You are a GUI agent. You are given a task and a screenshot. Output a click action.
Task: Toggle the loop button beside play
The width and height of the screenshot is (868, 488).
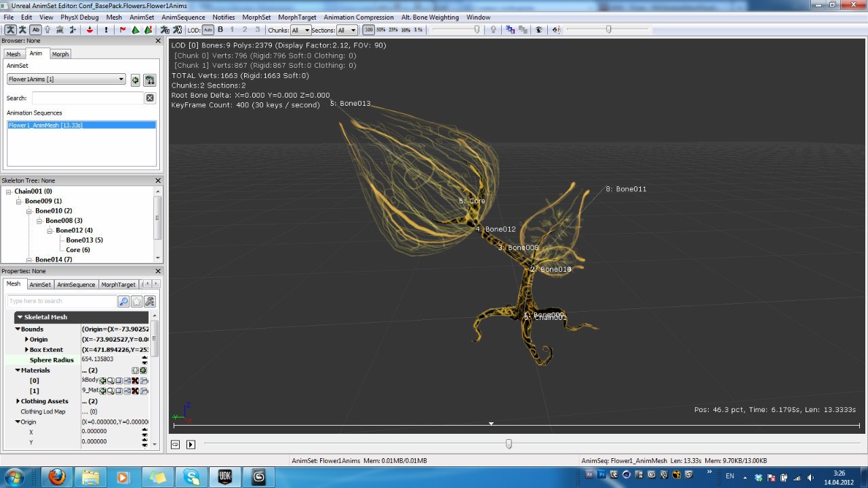click(176, 445)
